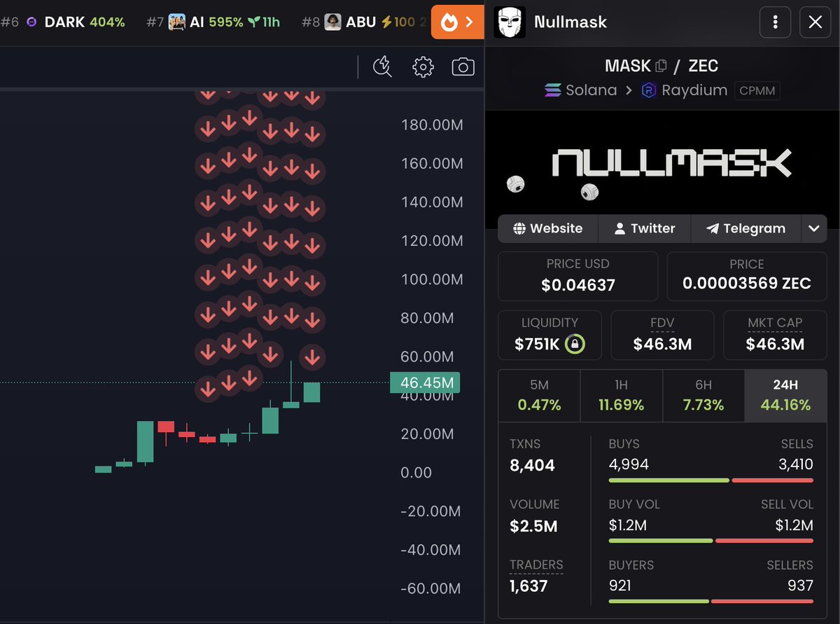Click the BUYERS 921 value

point(620,585)
